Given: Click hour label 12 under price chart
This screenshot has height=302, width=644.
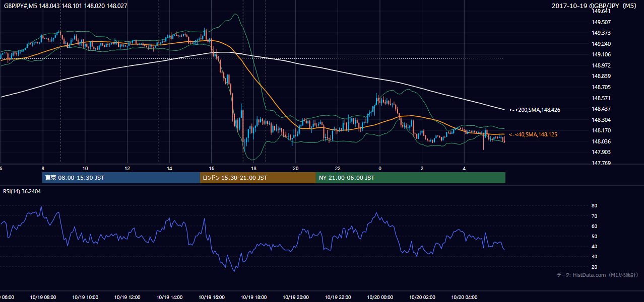Looking at the screenshot, I should 127,168.
